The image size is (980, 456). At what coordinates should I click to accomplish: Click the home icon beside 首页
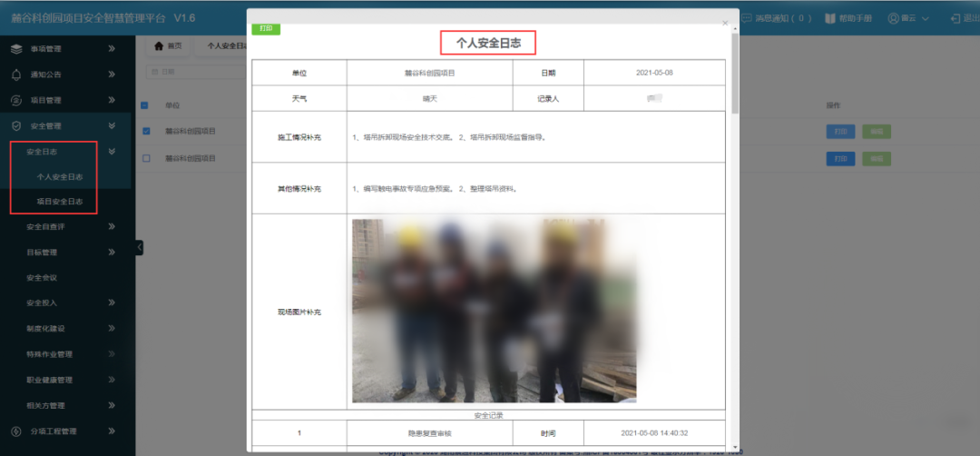pyautogui.click(x=159, y=45)
